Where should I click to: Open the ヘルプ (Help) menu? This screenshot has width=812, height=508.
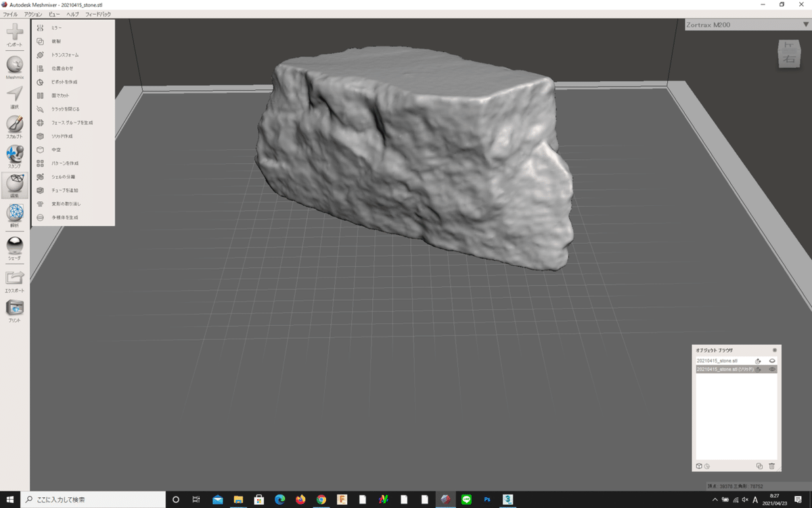pyautogui.click(x=72, y=14)
